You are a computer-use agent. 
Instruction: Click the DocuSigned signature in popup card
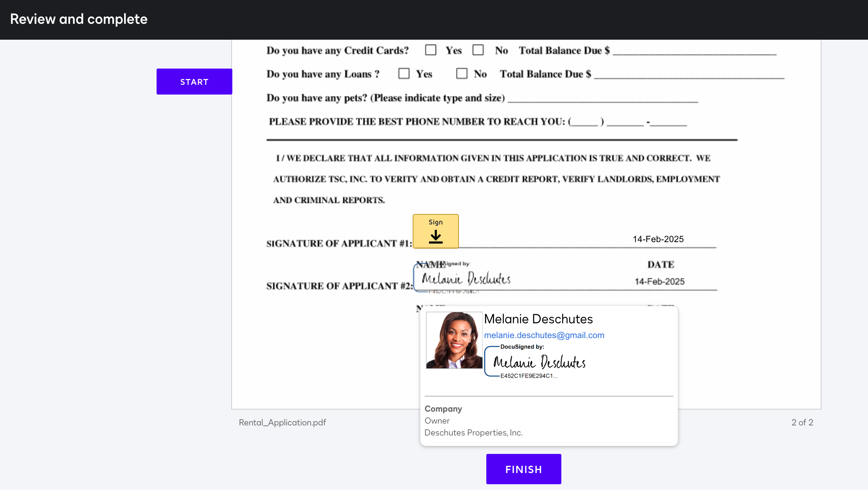pos(539,362)
